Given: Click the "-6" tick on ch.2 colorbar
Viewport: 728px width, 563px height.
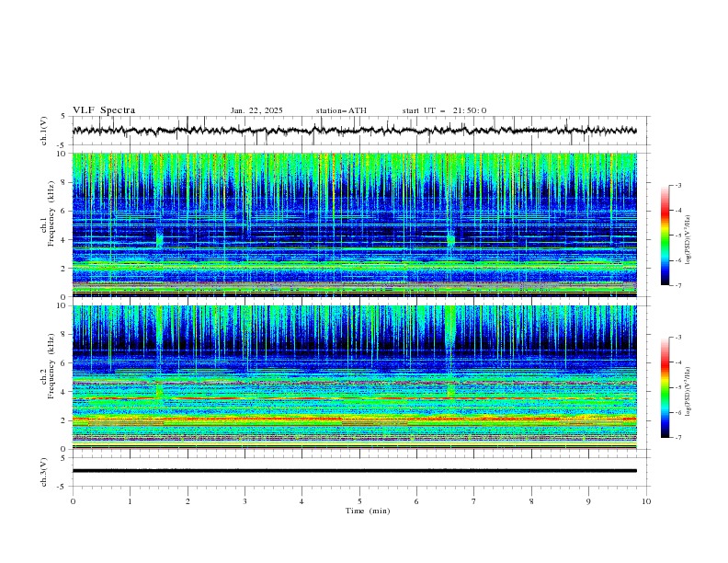Looking at the screenshot, I should (x=677, y=412).
